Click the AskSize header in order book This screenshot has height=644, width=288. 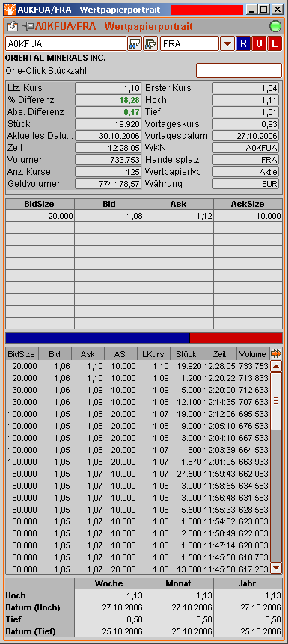click(x=248, y=204)
